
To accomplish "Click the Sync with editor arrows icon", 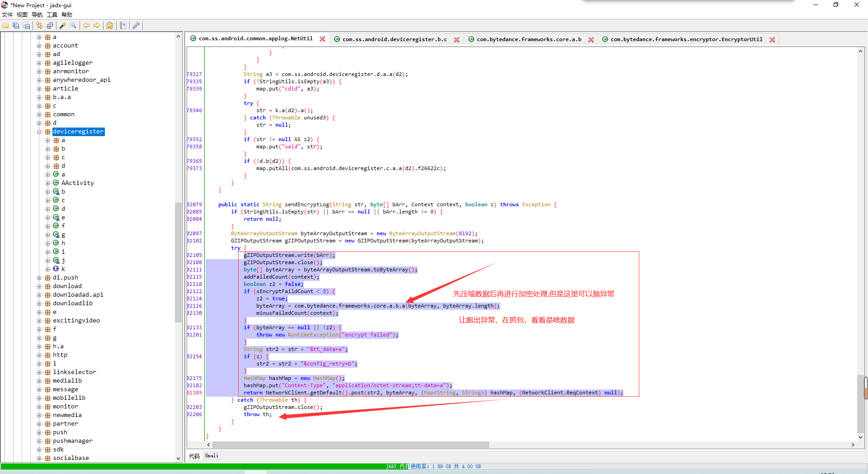I will pyautogui.click(x=39, y=25).
